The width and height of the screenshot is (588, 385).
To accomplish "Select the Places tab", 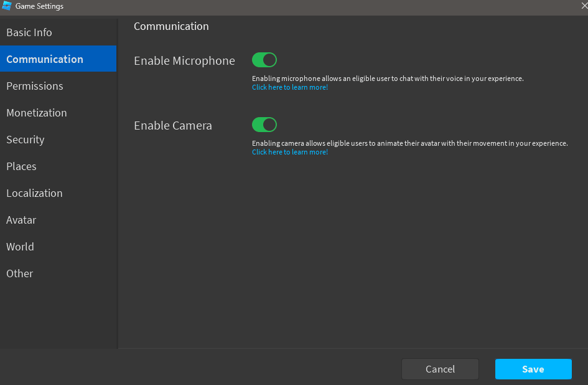I will 58,166.
